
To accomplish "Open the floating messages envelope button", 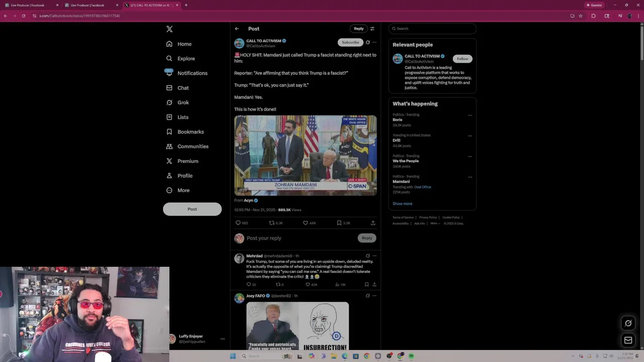I will [628, 340].
